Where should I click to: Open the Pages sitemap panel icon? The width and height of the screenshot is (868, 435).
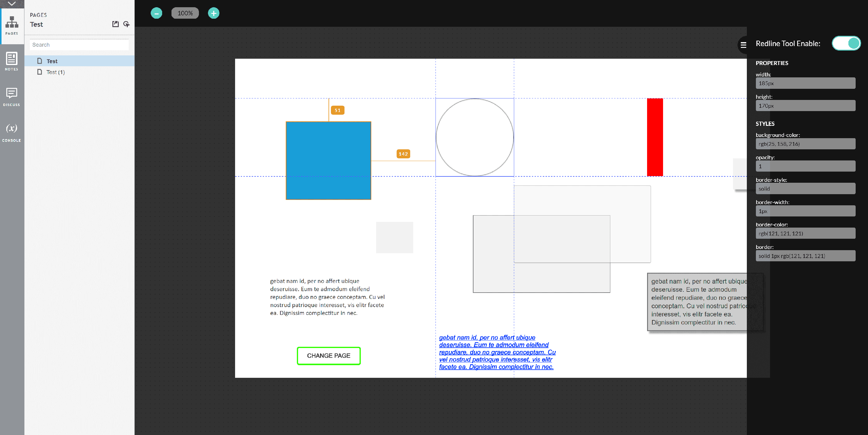11,25
